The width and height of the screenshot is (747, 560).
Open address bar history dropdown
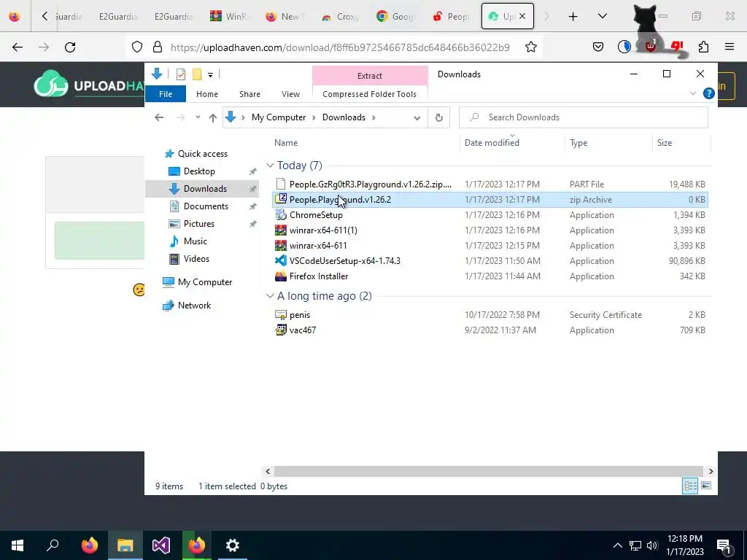pyautogui.click(x=417, y=117)
